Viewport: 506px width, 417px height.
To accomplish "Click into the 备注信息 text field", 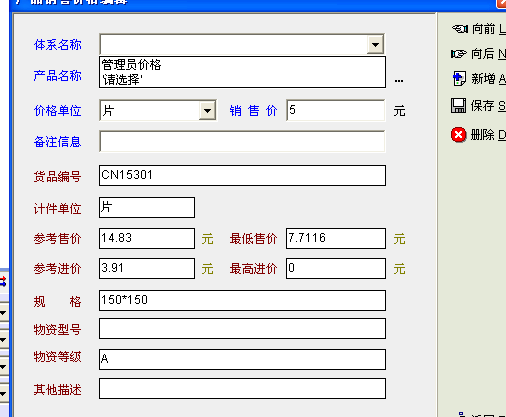I will [242, 141].
